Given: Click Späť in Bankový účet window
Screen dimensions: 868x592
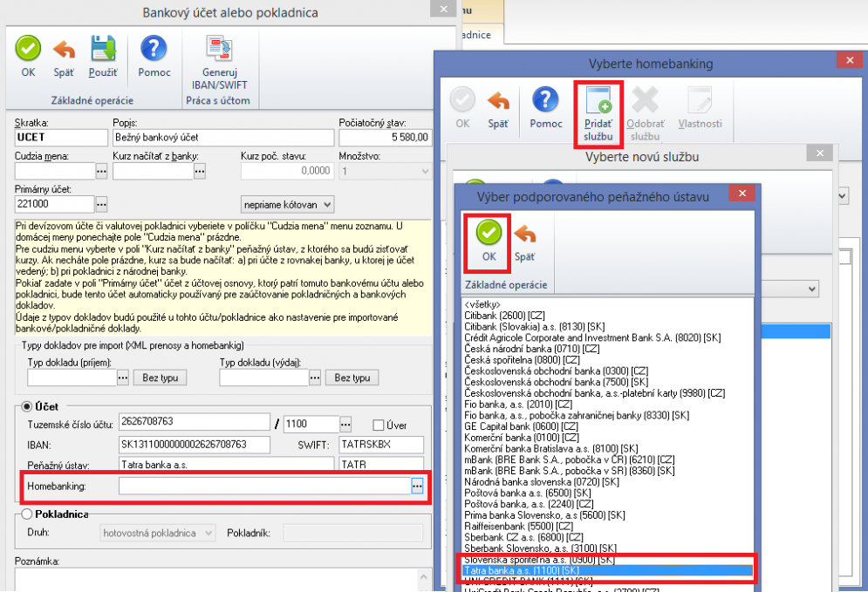Looking at the screenshot, I should (64, 57).
